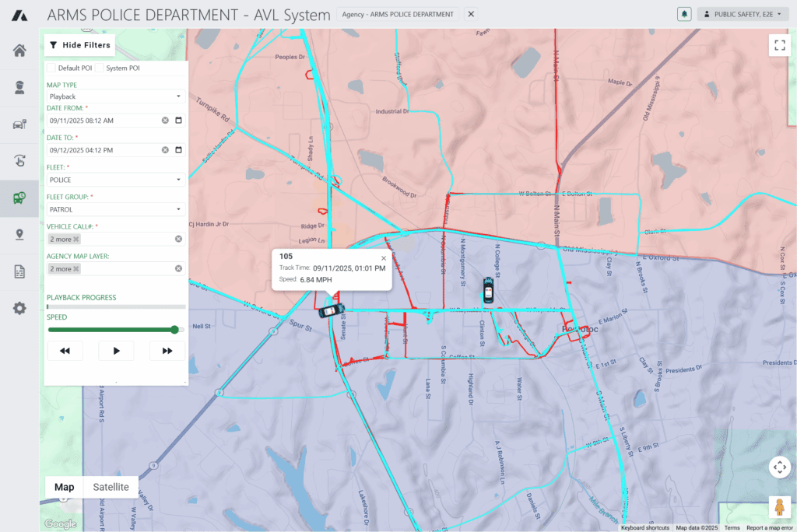
Task: Open the Home sidebar icon
Action: point(19,50)
